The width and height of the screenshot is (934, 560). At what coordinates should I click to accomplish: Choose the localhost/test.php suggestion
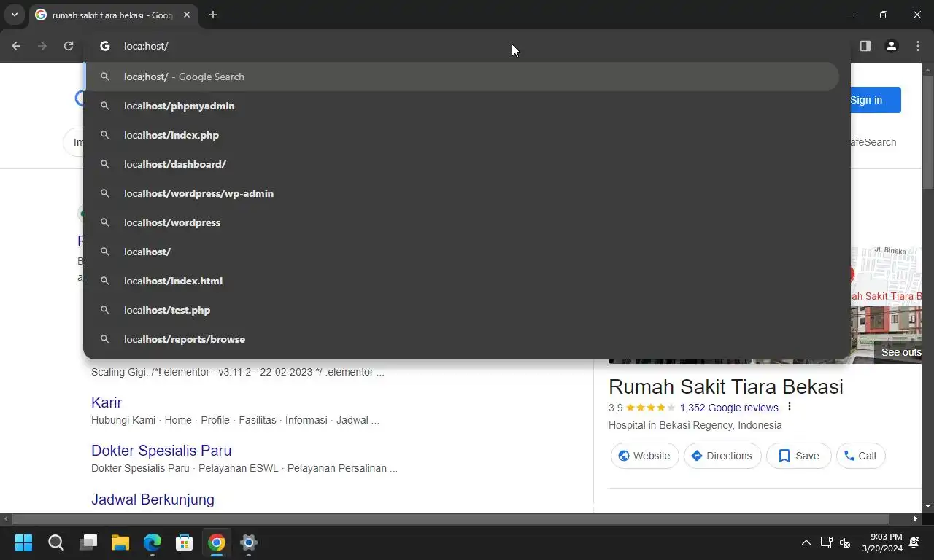461,310
